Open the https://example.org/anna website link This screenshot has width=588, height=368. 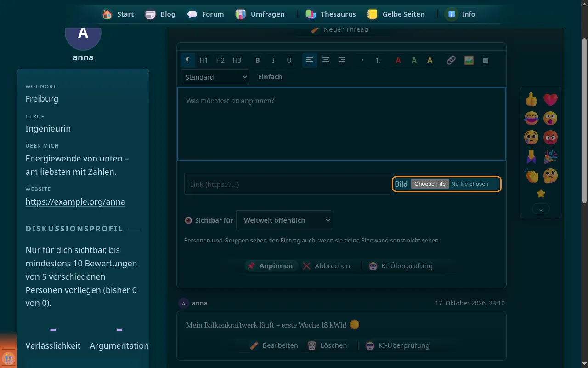pyautogui.click(x=75, y=202)
